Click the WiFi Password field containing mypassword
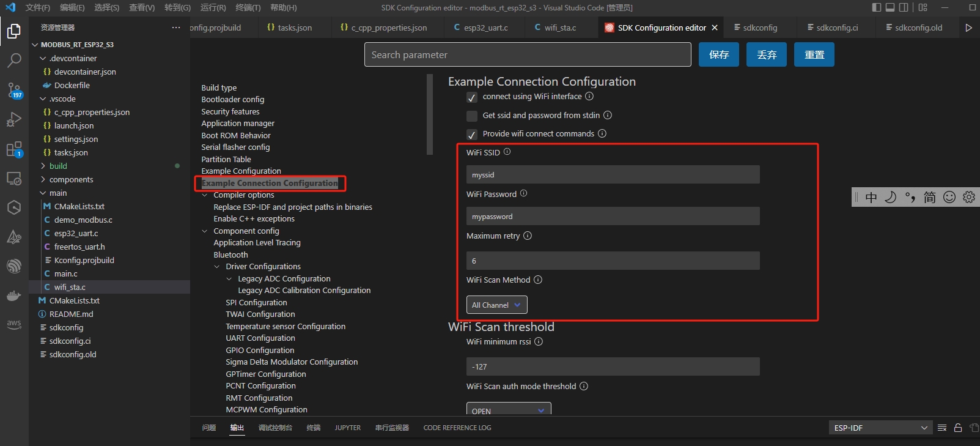This screenshot has width=980, height=446. click(x=613, y=216)
